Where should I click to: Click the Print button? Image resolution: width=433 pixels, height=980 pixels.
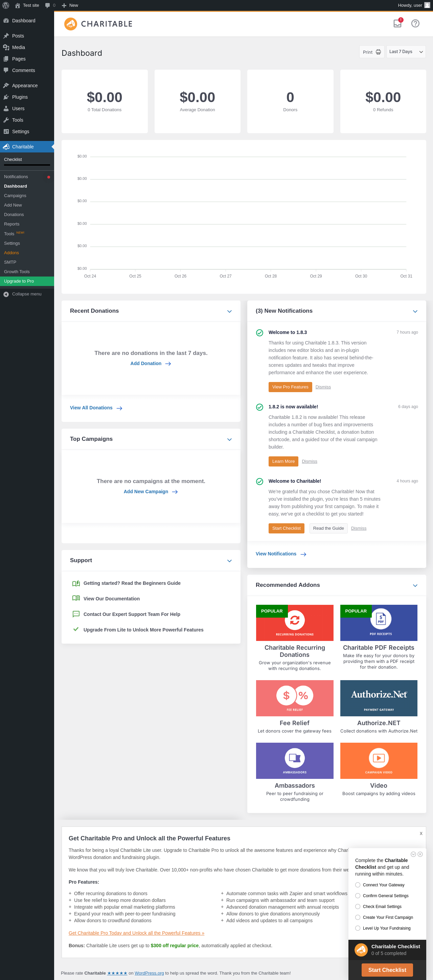pyautogui.click(x=372, y=52)
